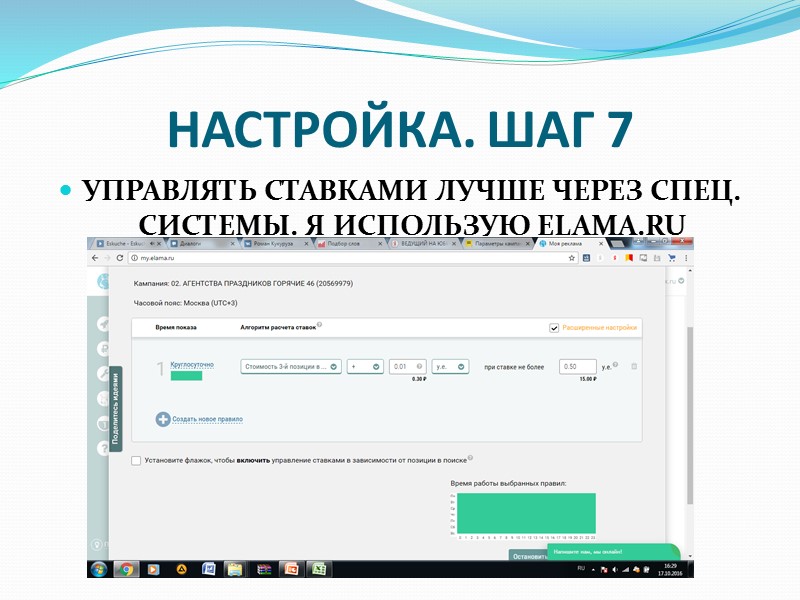Viewport: 800px width, 600px height.
Task: Click help icon beside у.е. limit
Action: (x=615, y=364)
